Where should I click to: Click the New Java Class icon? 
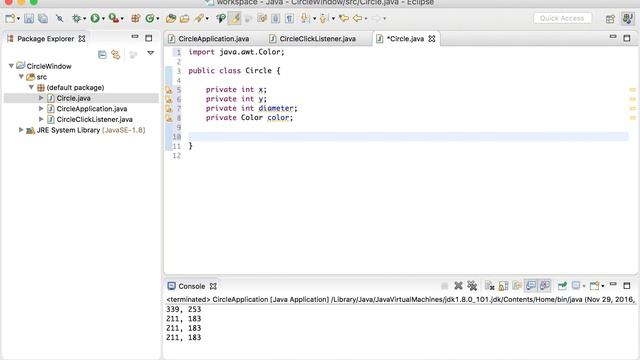pos(150,18)
